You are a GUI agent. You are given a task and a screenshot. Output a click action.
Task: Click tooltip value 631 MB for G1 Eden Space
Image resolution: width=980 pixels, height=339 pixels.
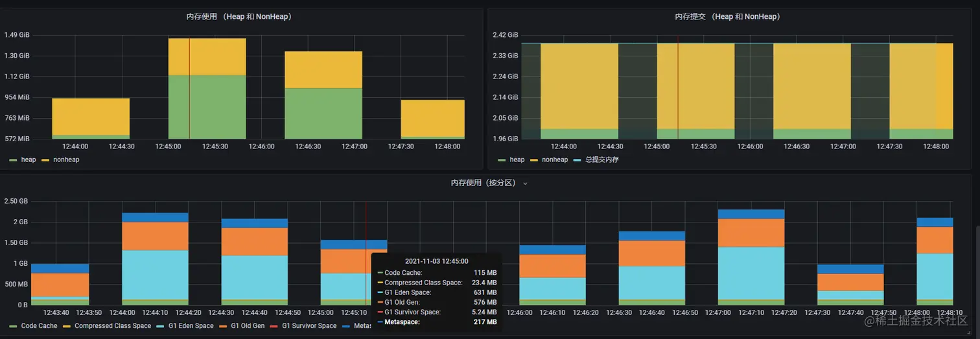[x=485, y=292]
